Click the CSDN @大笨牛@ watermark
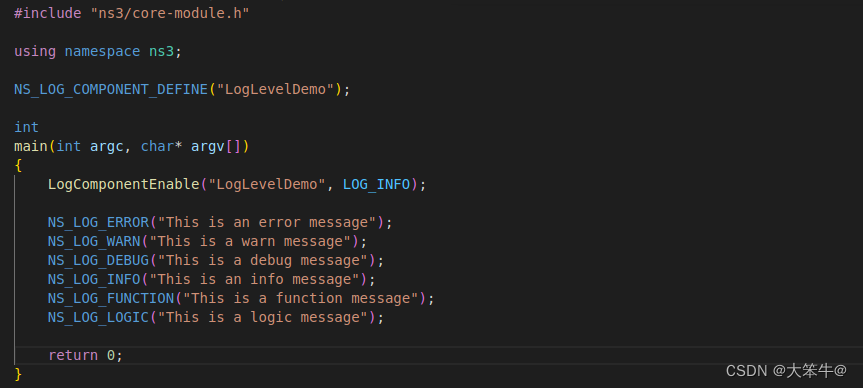 point(786,370)
